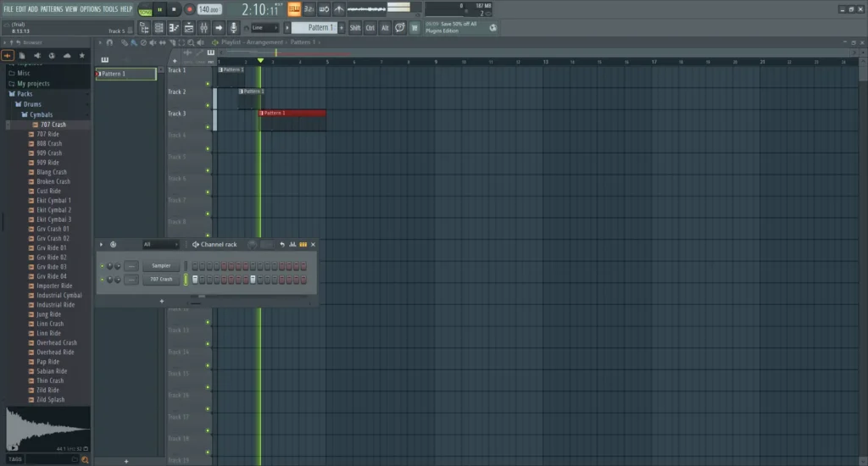Adjust the Sampler channel pan knob

(x=109, y=266)
